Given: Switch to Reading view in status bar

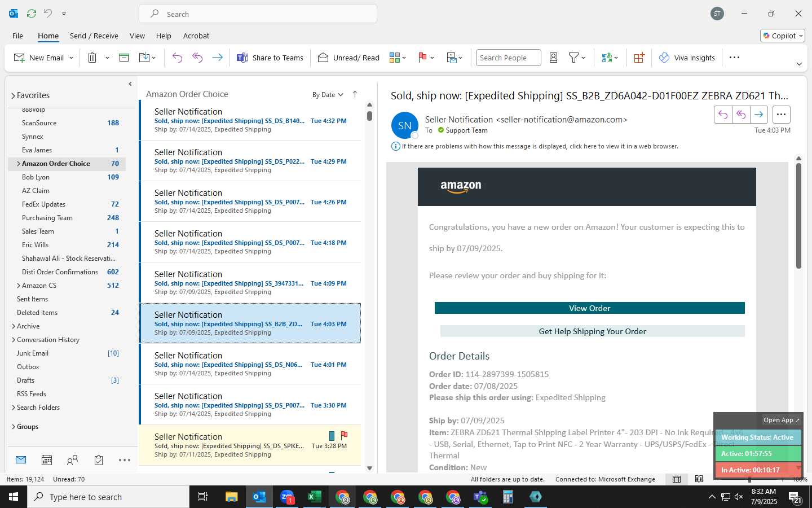Looking at the screenshot, I should 699,479.
